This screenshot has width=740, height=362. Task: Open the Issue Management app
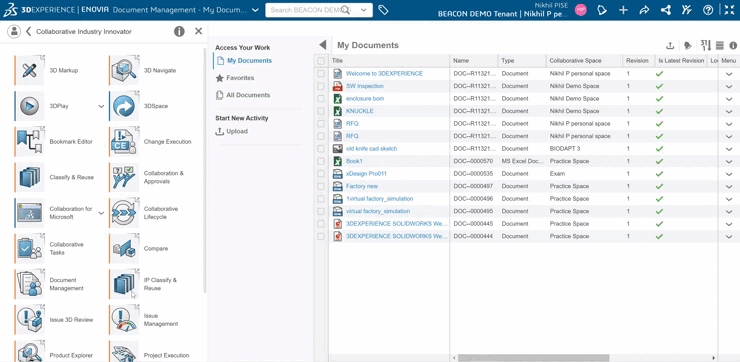pyautogui.click(x=124, y=320)
